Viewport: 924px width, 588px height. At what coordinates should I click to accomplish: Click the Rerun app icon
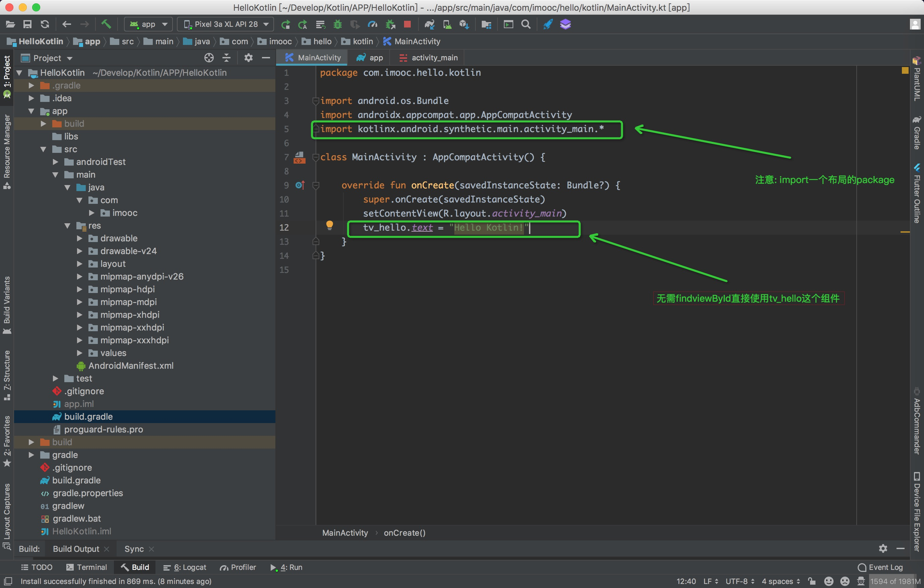point(285,24)
